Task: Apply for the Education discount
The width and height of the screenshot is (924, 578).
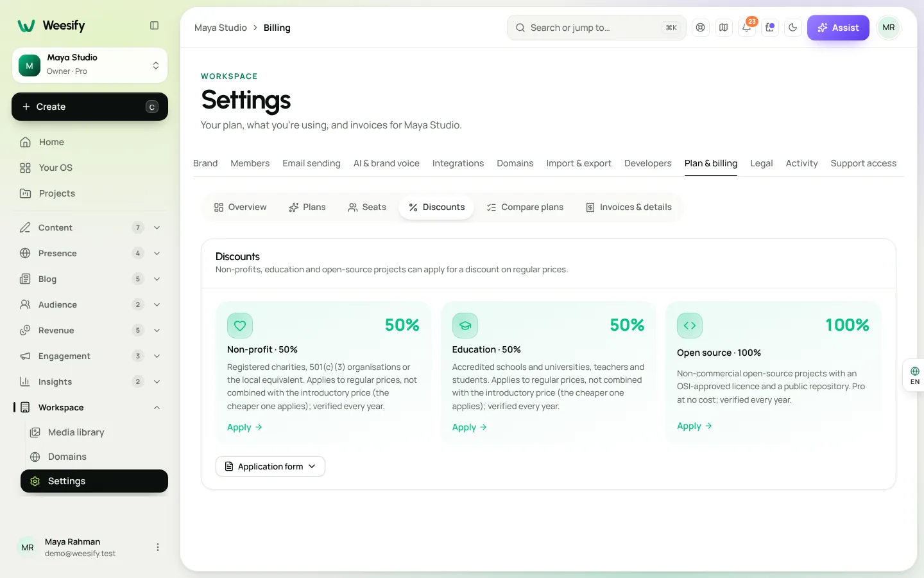Action: (x=470, y=427)
